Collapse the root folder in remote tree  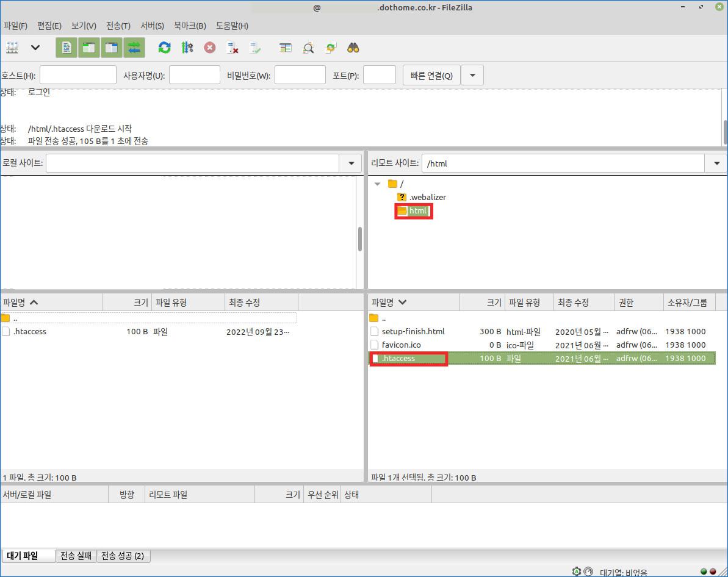tap(377, 184)
